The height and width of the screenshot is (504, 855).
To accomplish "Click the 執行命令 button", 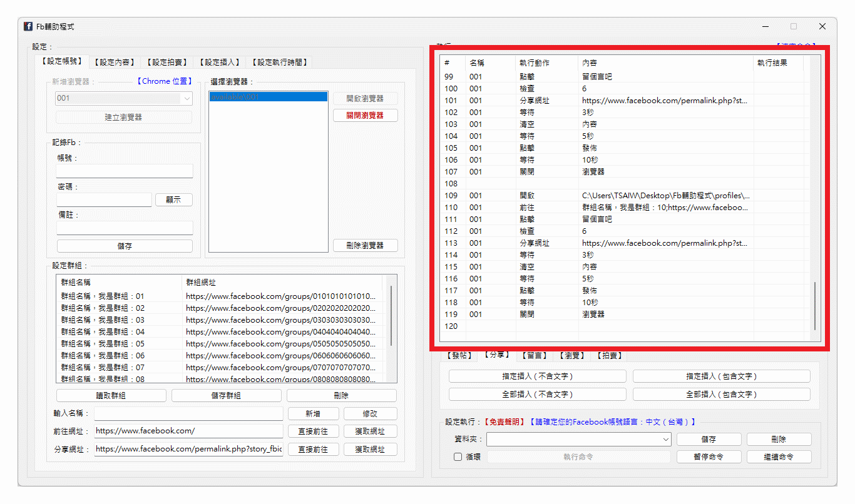I will click(578, 457).
